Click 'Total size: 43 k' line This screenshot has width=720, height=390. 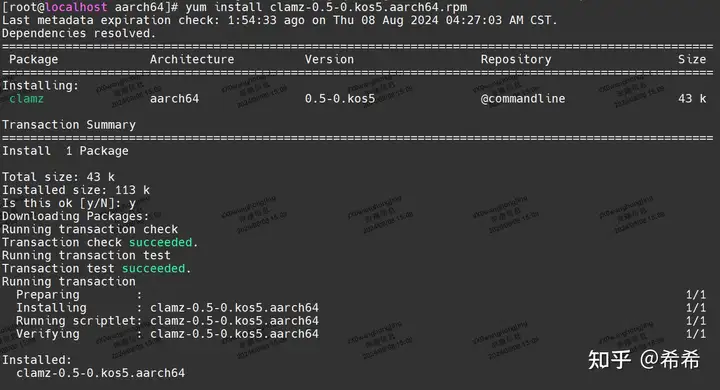[58, 177]
